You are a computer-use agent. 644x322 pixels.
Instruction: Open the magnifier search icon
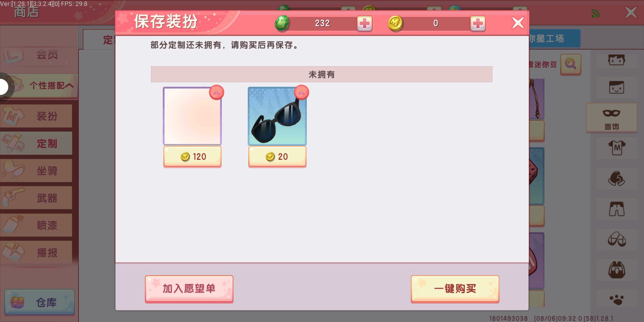(x=571, y=64)
